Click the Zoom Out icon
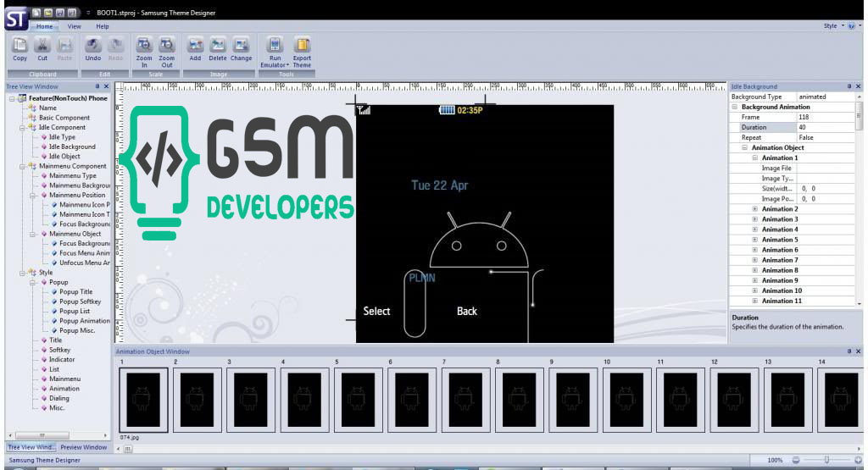Image resolution: width=868 pixels, height=470 pixels. [167, 46]
